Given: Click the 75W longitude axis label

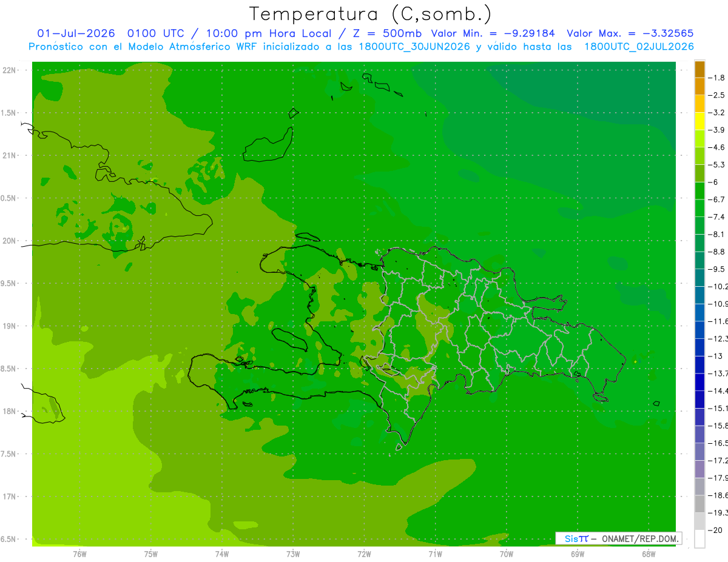Looking at the screenshot, I should [151, 554].
